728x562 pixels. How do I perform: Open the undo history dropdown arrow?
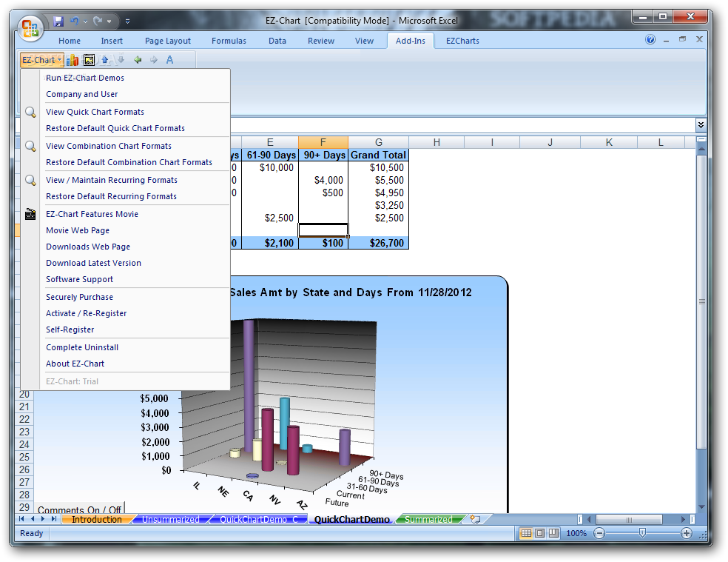point(85,21)
